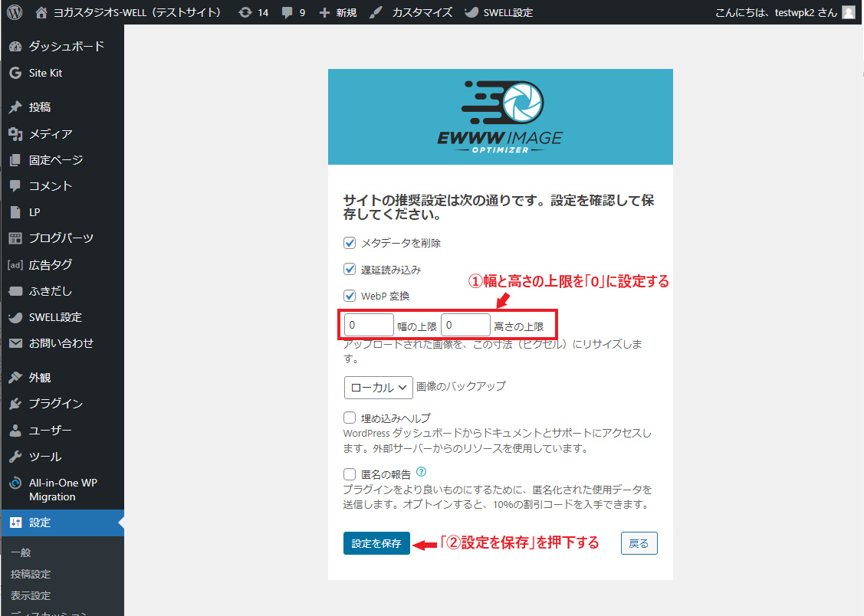The image size is (864, 616).
Task: Click the お問い合わせ envelope icon
Action: (x=15, y=343)
